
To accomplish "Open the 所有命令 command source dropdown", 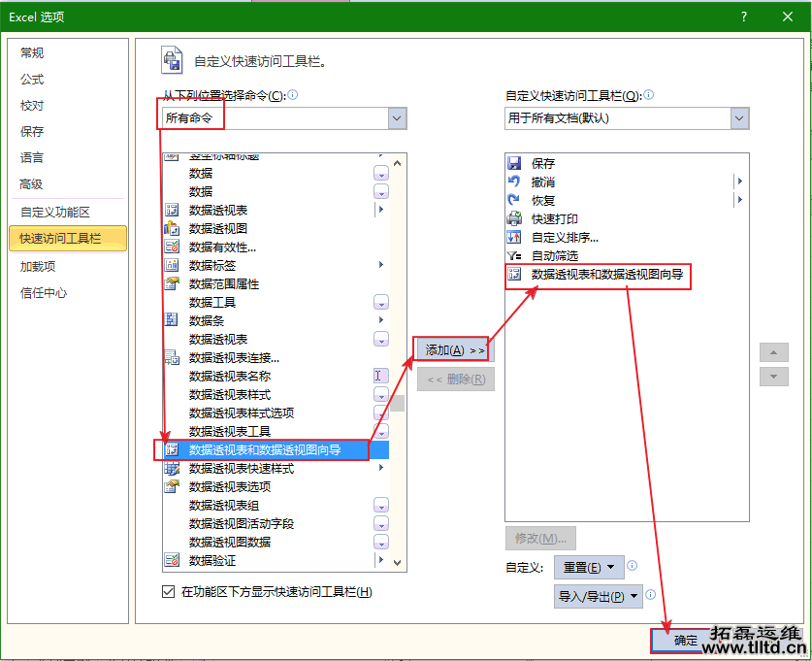I will (x=397, y=117).
